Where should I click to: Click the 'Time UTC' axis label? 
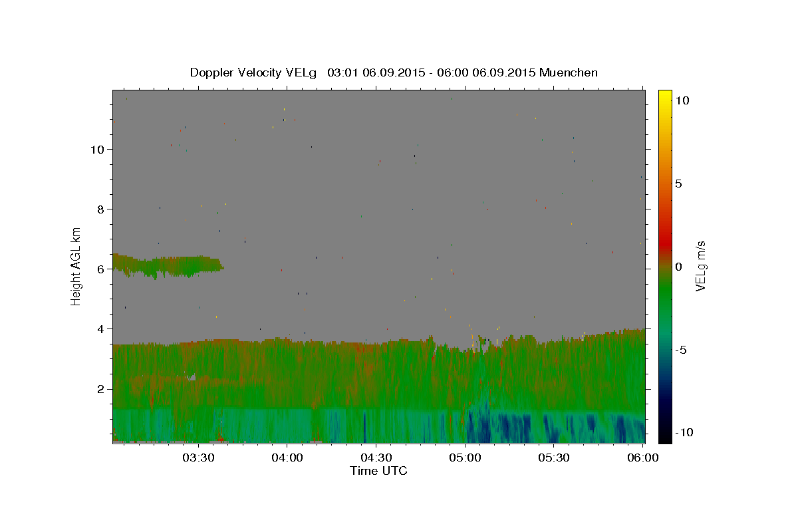tap(378, 471)
